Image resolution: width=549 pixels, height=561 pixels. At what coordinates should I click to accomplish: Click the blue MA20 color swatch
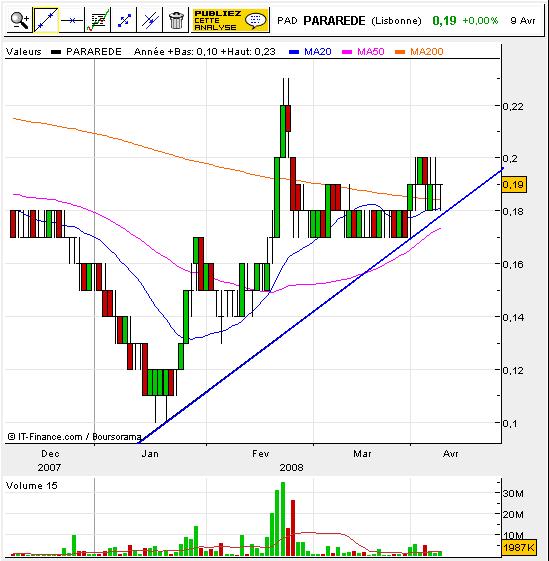click(294, 52)
